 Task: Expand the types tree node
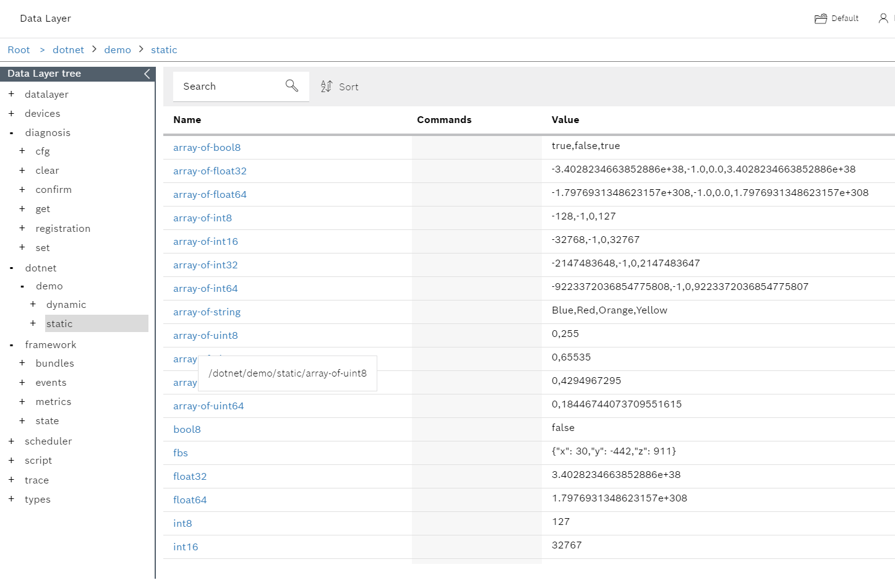click(x=11, y=499)
